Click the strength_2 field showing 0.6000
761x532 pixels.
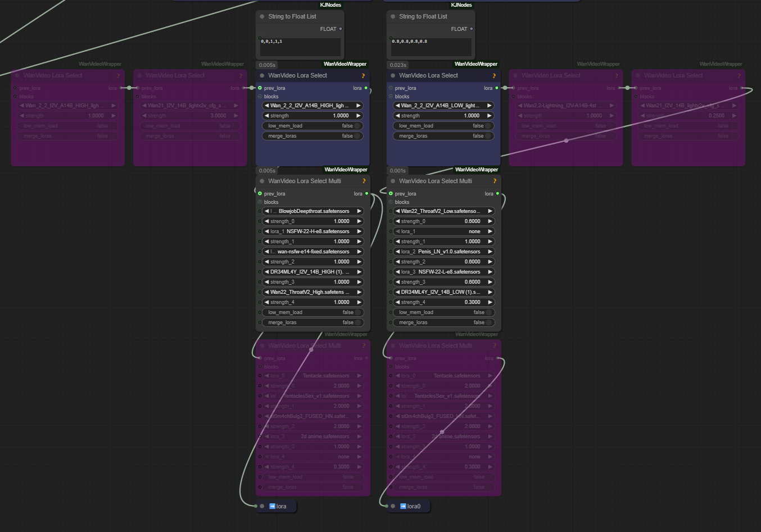point(443,262)
